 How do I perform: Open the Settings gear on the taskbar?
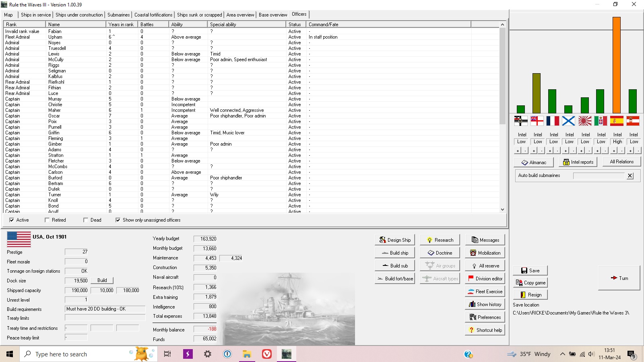click(207, 354)
